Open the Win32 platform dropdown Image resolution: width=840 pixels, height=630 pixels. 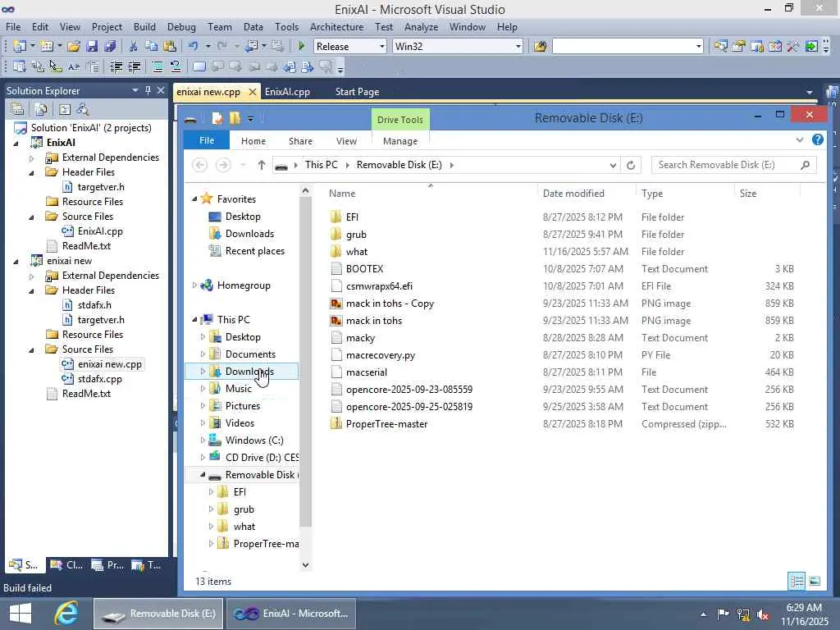click(x=518, y=47)
